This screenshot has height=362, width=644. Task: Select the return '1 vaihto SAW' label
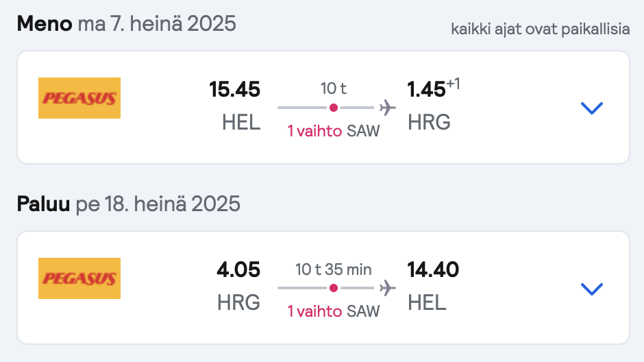click(334, 311)
